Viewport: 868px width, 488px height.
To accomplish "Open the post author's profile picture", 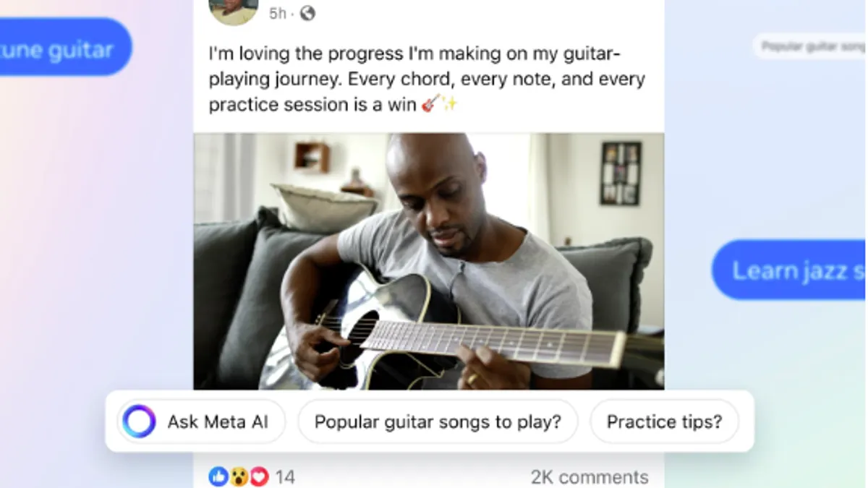I will point(234,9).
